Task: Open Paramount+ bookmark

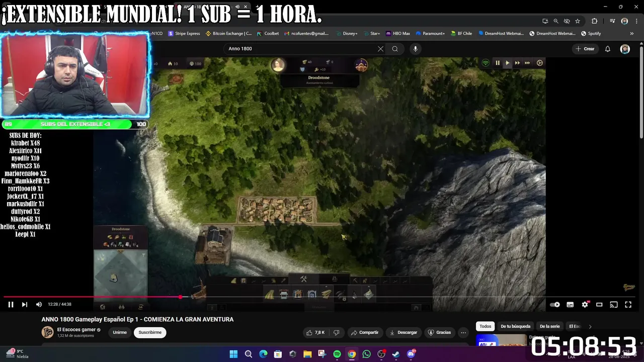Action: tap(430, 34)
